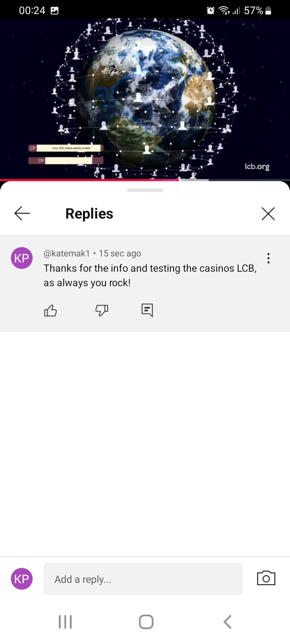Dislike the @katemak1 comment
The width and height of the screenshot is (290, 644).
tap(101, 310)
